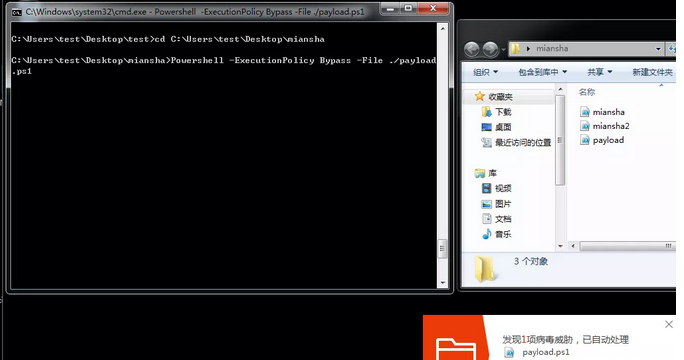Select 文档 library in the navigation pane
The height and width of the screenshot is (360, 684).
[x=503, y=219]
